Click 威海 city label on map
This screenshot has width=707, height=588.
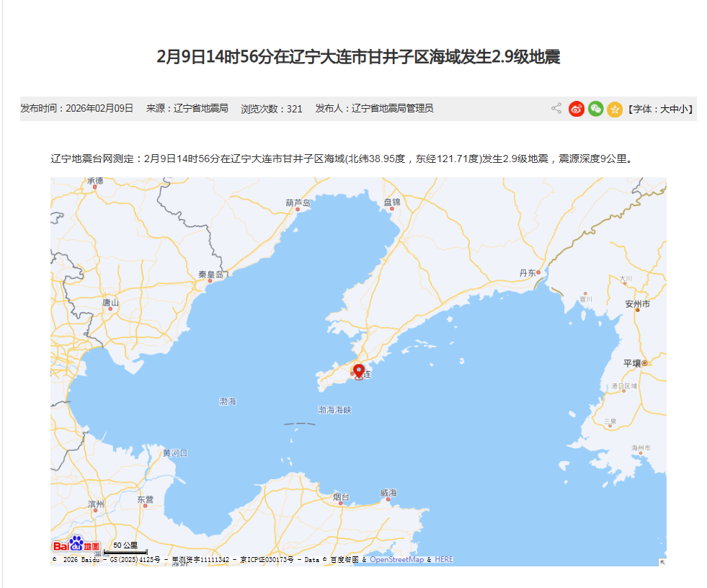click(388, 493)
